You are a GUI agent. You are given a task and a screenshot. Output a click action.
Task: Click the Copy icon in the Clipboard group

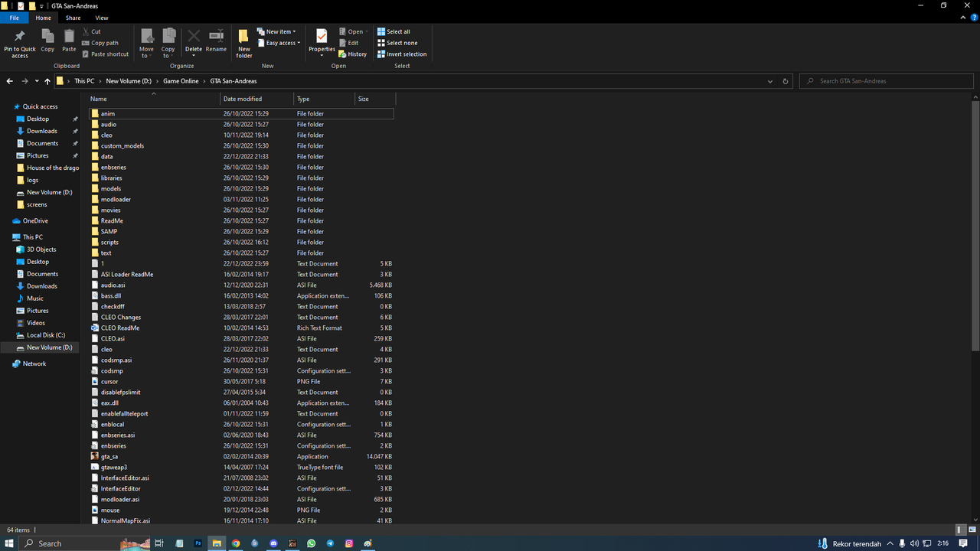pos(47,41)
